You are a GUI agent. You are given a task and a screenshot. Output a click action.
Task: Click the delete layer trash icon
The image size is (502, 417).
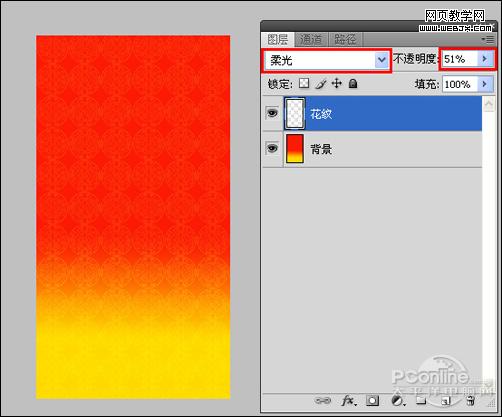(470, 401)
